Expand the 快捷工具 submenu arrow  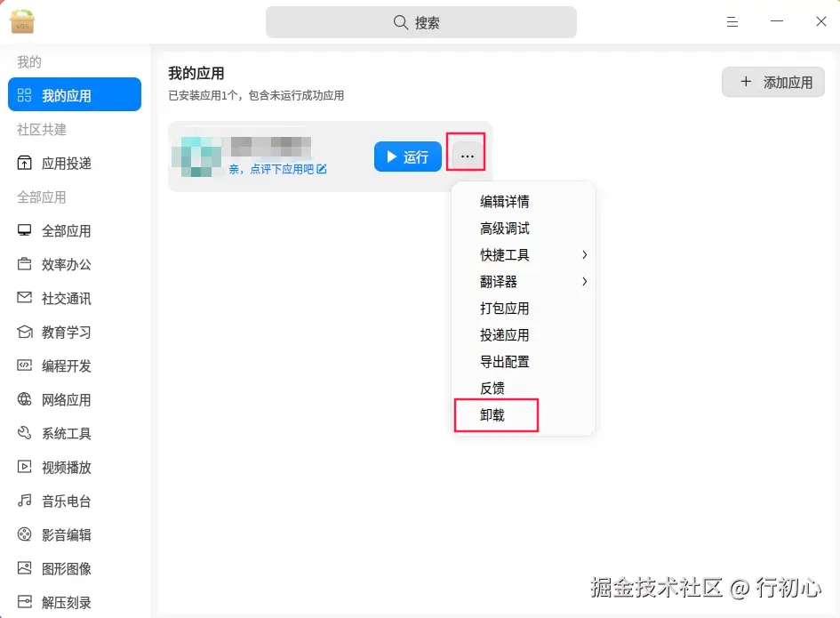585,255
